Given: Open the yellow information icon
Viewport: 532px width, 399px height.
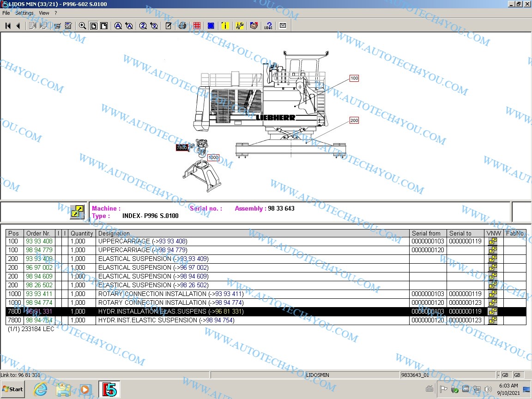Looking at the screenshot, I should 225,26.
